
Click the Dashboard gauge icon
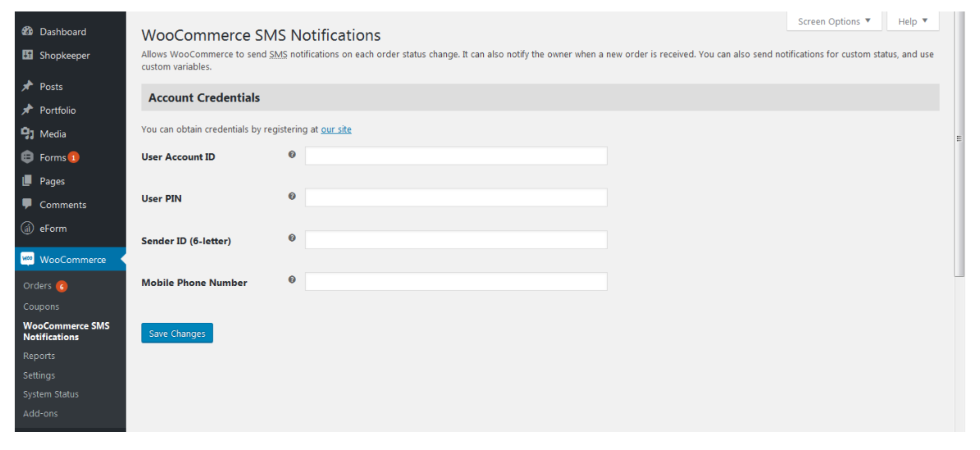pyautogui.click(x=27, y=32)
